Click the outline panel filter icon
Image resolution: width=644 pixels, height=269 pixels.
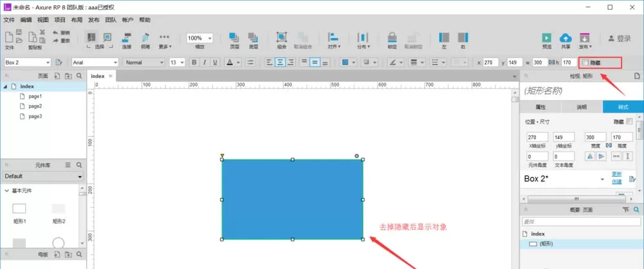[x=625, y=210]
